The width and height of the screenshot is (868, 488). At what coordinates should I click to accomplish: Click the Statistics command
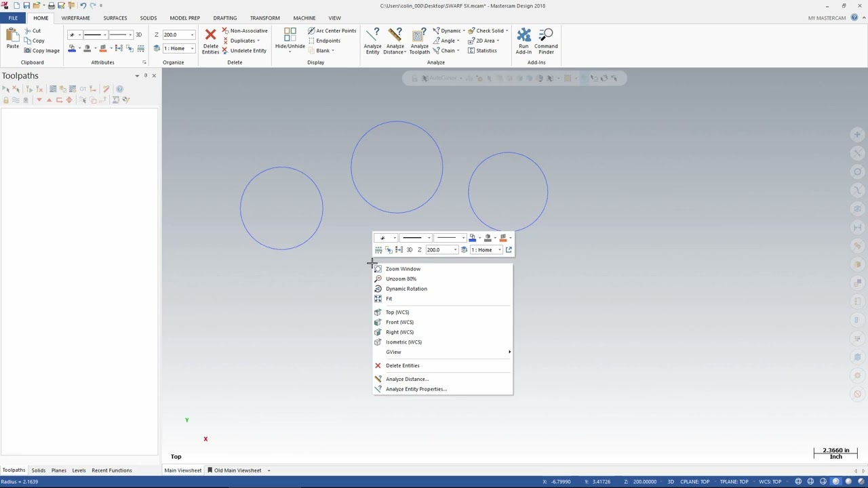pos(482,51)
